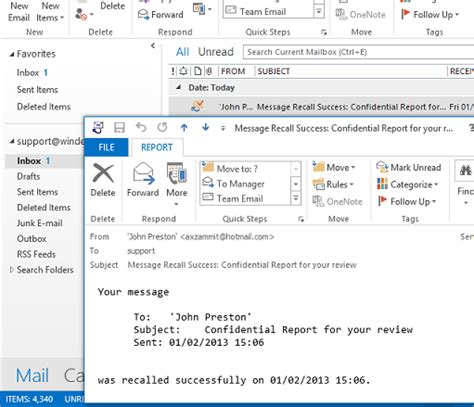The image size is (474, 407).
Task: Open Follow Up dropdown in message window
Action: (407, 201)
